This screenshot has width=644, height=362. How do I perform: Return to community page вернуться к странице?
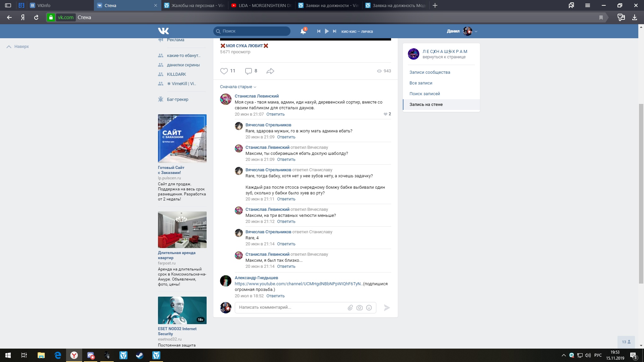click(x=444, y=57)
